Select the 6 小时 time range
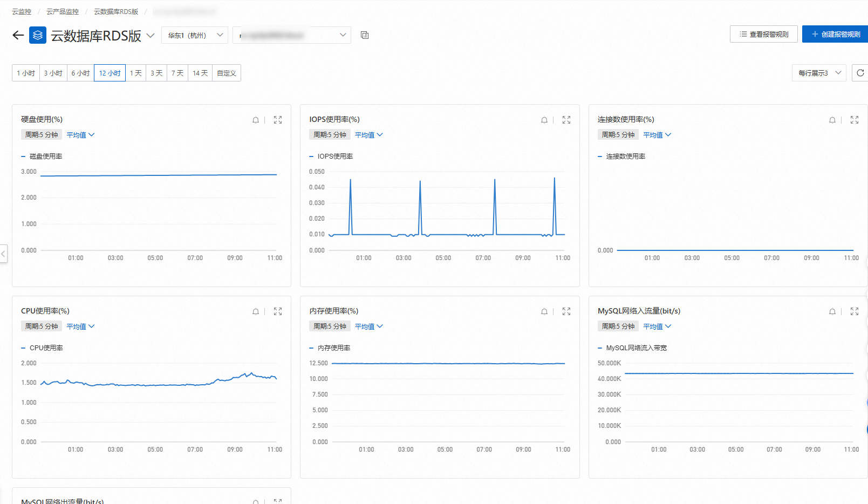The width and height of the screenshot is (868, 504). 81,73
